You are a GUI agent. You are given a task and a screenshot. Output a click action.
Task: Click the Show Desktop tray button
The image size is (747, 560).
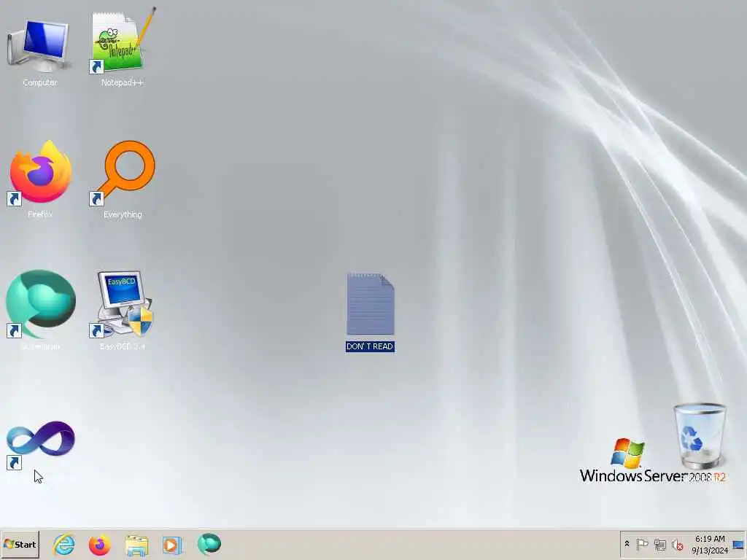tap(739, 544)
